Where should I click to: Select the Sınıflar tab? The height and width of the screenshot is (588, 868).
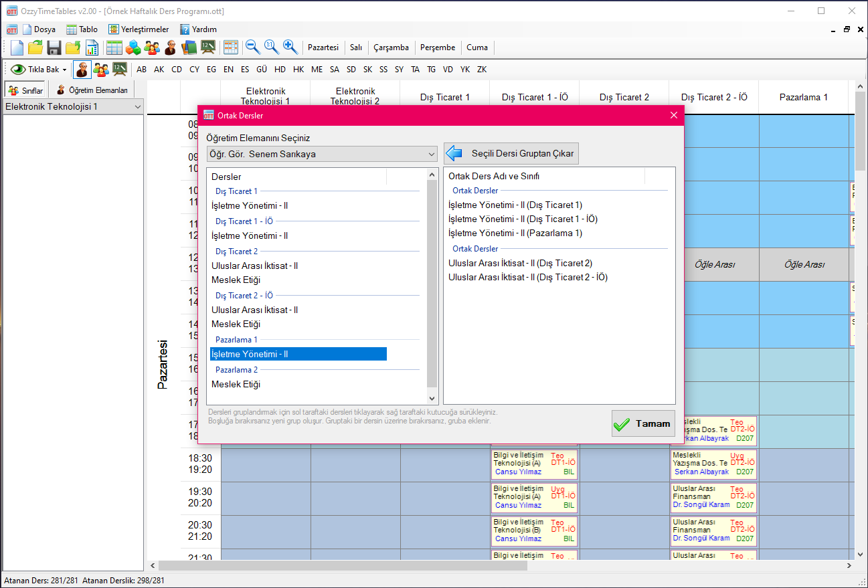coord(25,89)
